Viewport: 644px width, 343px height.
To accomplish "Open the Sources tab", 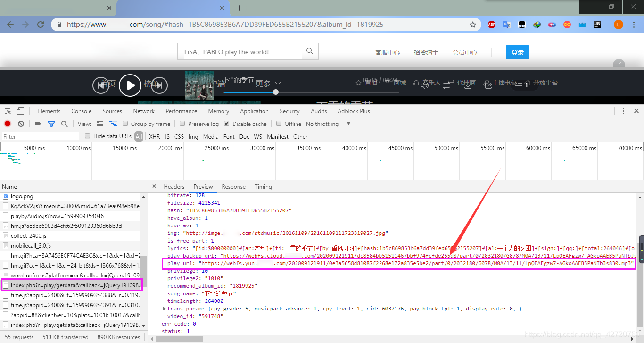I will 112,111.
